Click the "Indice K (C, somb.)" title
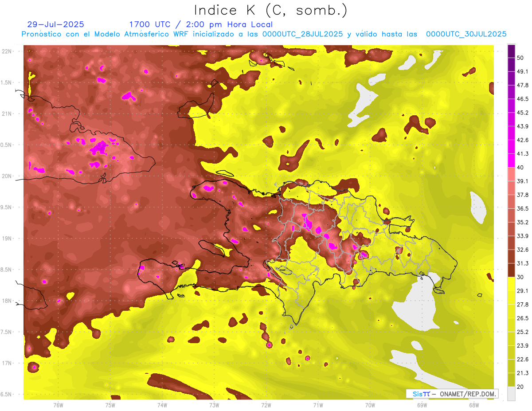The width and height of the screenshot is (532, 411). coord(271,10)
